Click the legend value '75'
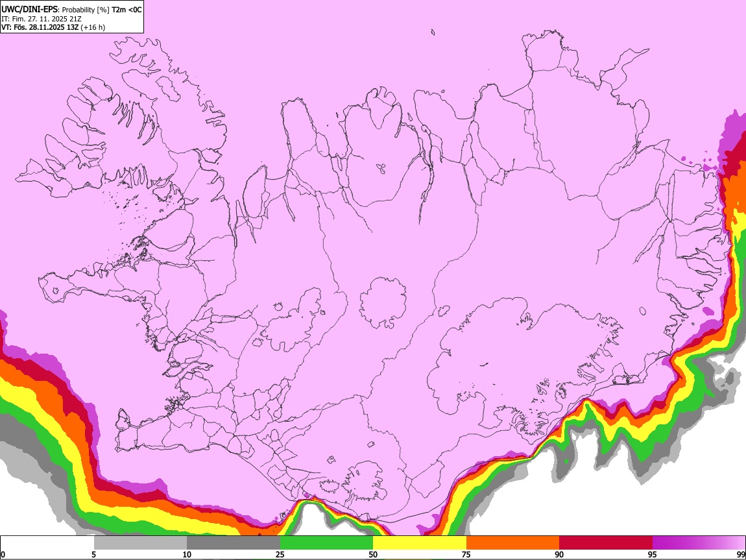Viewport: 746px width, 560px height. pos(466,554)
